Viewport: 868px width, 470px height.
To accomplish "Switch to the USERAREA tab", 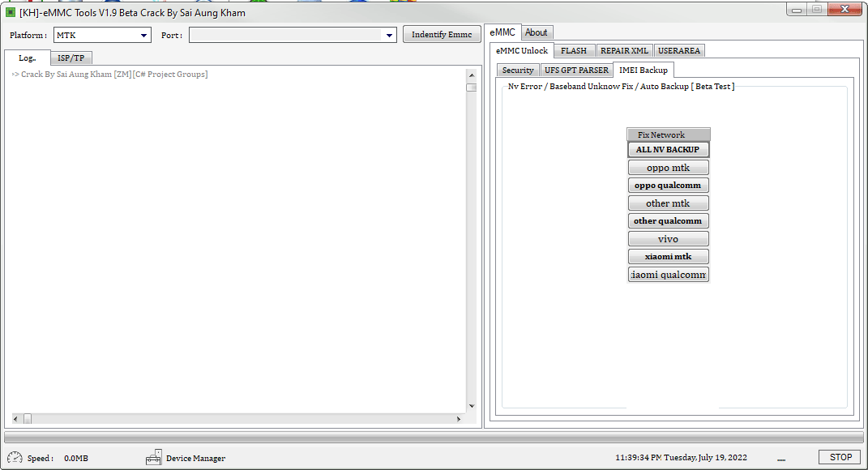I will point(679,49).
